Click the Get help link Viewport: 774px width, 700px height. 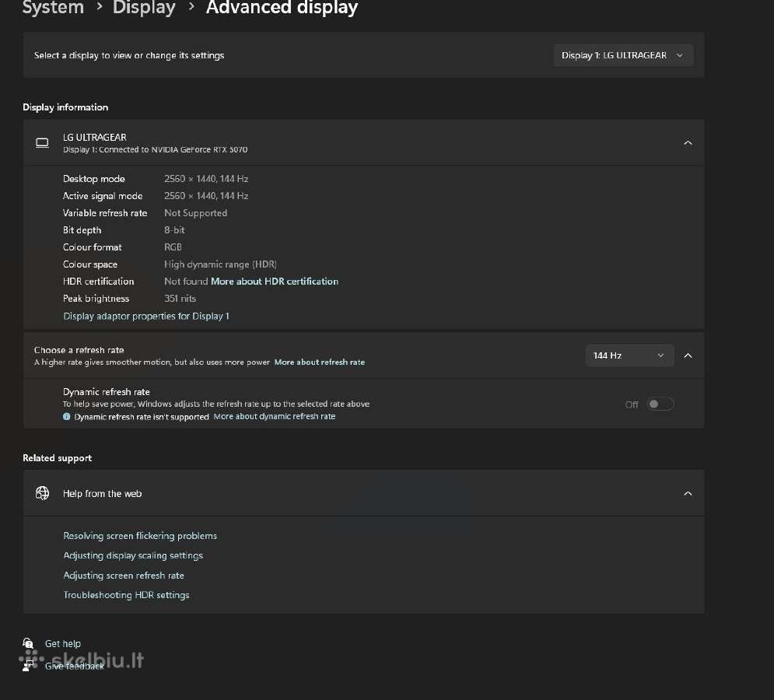pyautogui.click(x=63, y=643)
